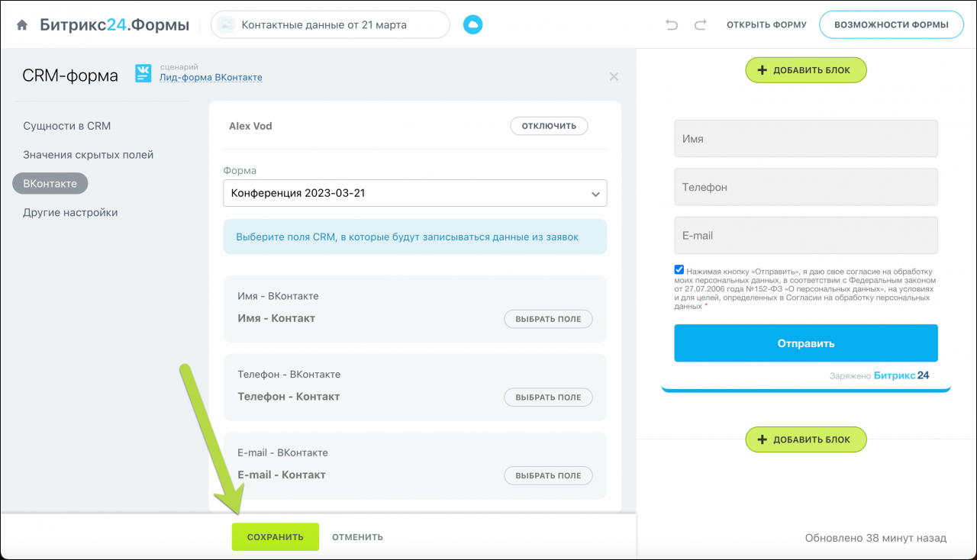Open the Форма dropdown list
The height and width of the screenshot is (560, 977).
pos(415,193)
